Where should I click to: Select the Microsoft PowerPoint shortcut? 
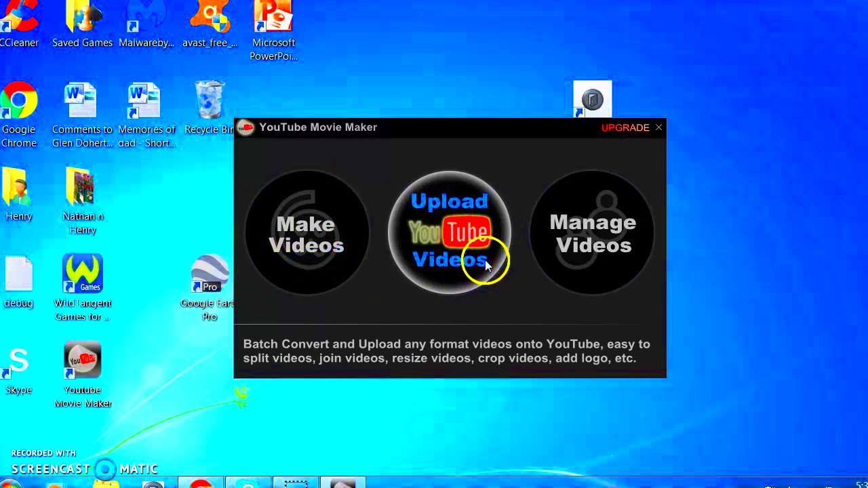pyautogui.click(x=273, y=31)
